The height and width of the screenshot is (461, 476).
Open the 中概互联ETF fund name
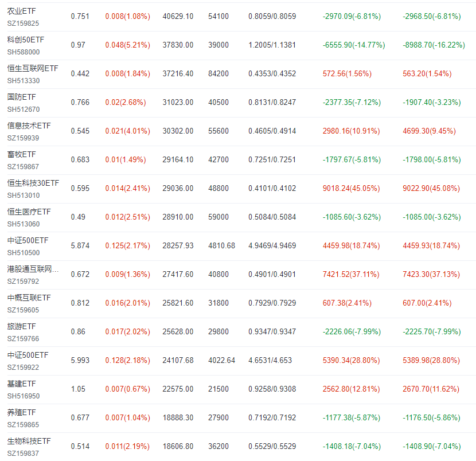point(29,298)
